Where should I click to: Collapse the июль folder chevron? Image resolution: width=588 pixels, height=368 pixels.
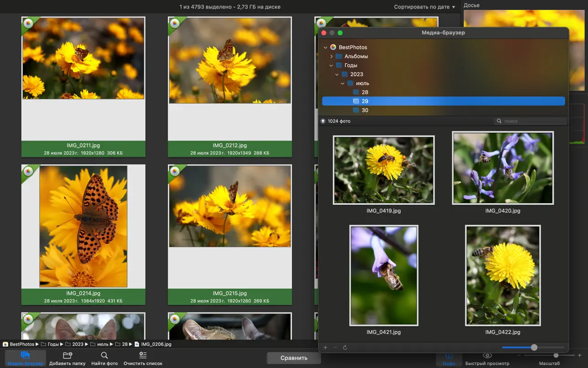(x=342, y=83)
